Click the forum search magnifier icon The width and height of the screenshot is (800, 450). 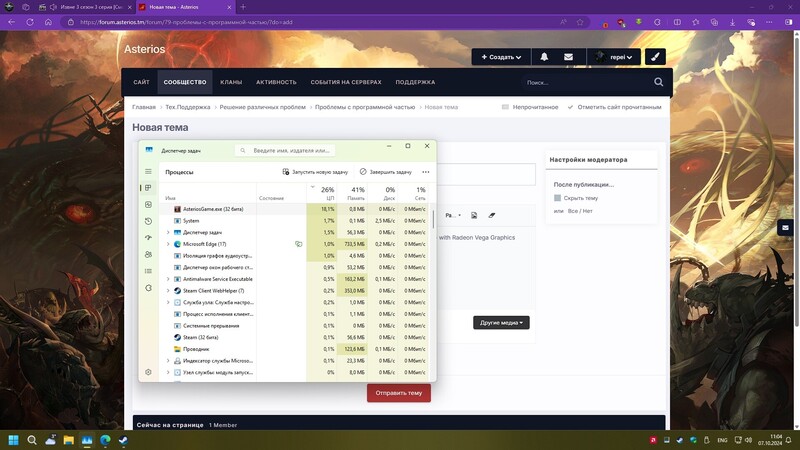coord(659,82)
